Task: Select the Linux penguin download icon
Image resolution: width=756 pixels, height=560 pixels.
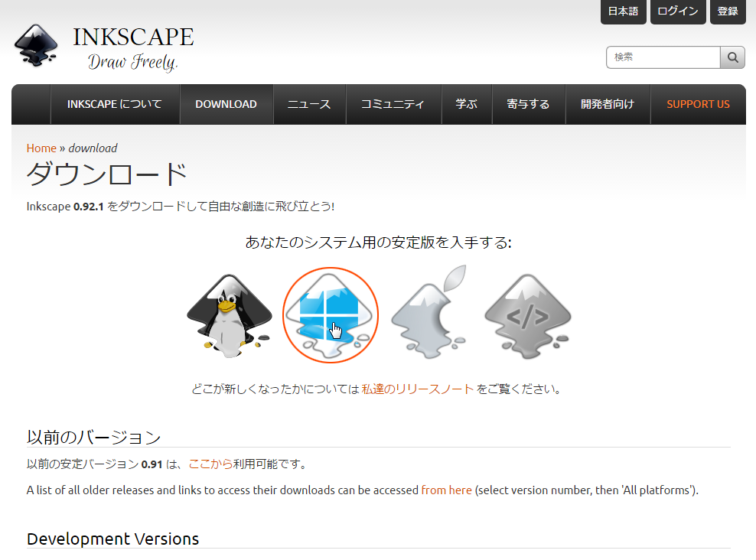Action: pyautogui.click(x=230, y=314)
